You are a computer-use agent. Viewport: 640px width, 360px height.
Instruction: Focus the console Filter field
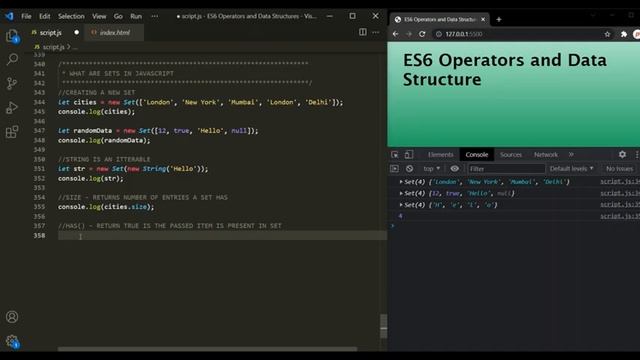[x=506, y=169]
